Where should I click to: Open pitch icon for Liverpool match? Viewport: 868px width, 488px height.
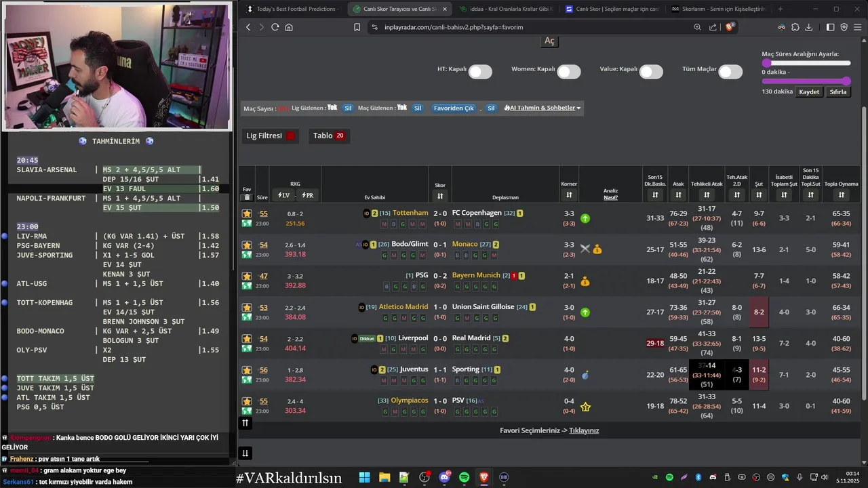coord(247,348)
